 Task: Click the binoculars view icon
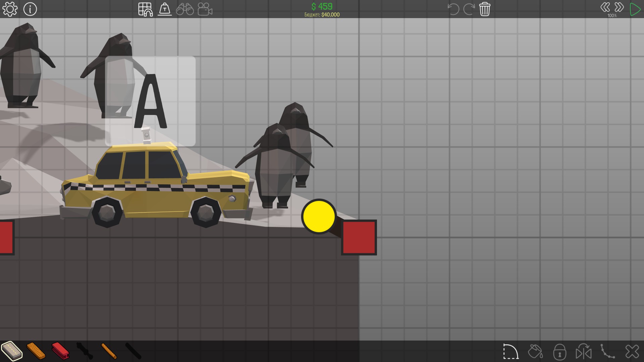tap(185, 9)
